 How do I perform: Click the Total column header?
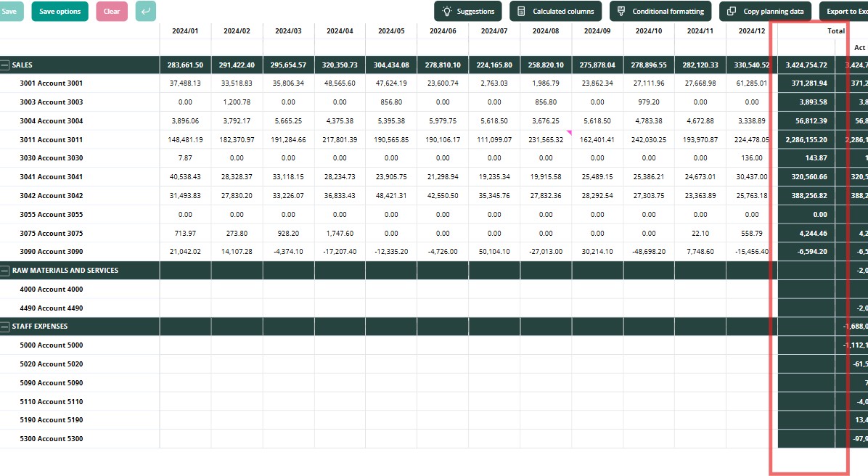pyautogui.click(x=835, y=31)
